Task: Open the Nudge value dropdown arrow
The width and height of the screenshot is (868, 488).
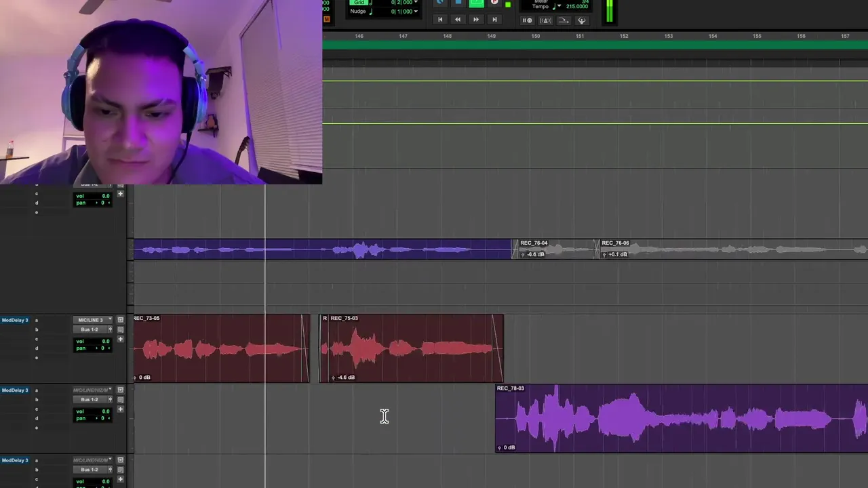Action: [x=416, y=12]
